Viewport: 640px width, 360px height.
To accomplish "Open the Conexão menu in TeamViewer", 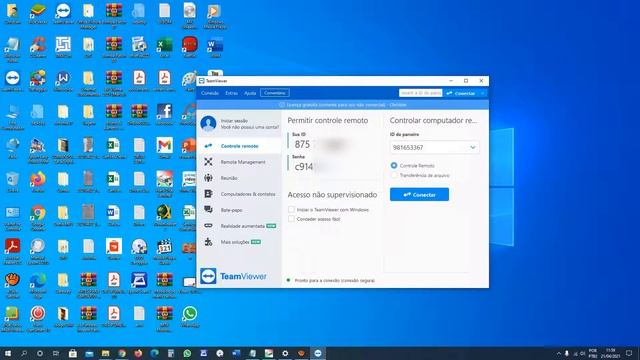I will coord(210,93).
